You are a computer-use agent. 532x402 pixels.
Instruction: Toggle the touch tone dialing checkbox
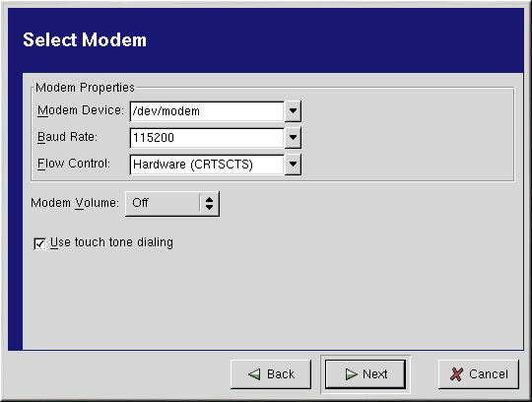click(x=39, y=243)
